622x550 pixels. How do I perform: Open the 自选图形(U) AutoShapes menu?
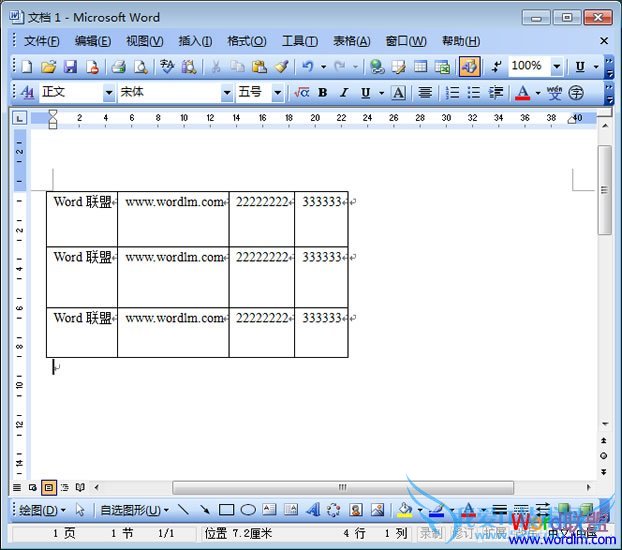[x=134, y=510]
